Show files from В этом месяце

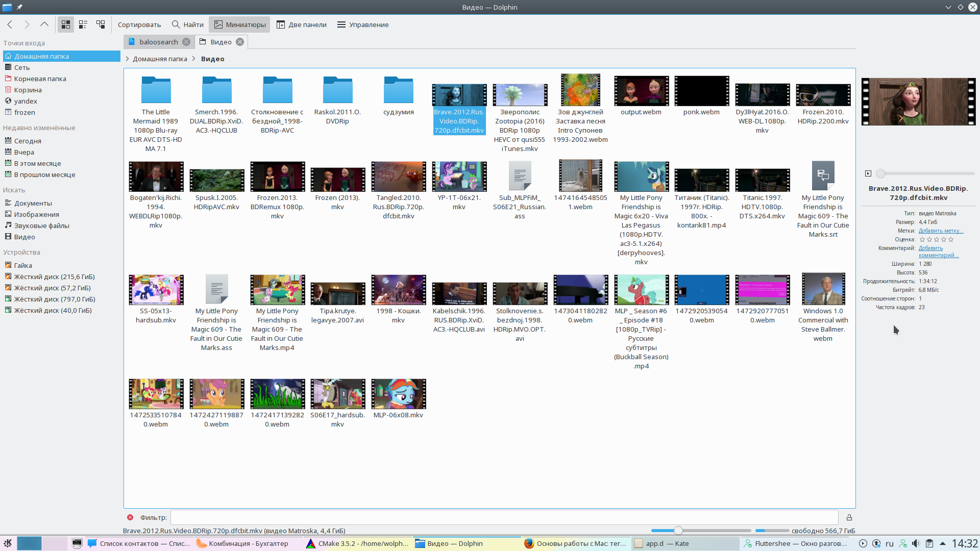[37, 163]
